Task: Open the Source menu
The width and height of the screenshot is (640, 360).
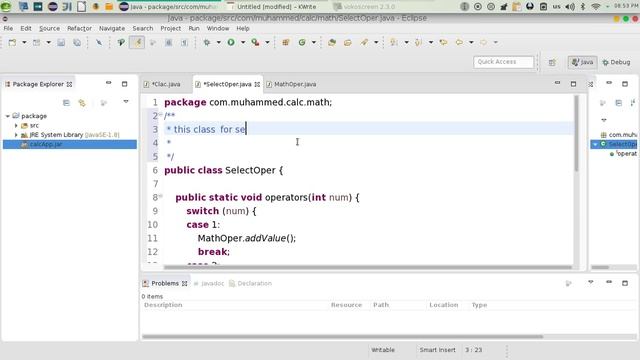Action: click(x=49, y=29)
